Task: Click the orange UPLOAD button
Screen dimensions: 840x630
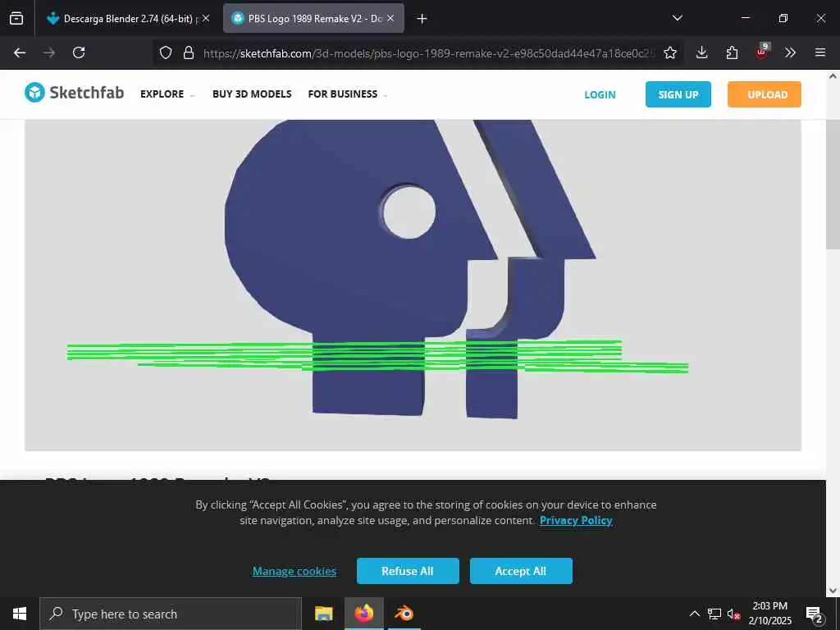Action: click(x=765, y=94)
